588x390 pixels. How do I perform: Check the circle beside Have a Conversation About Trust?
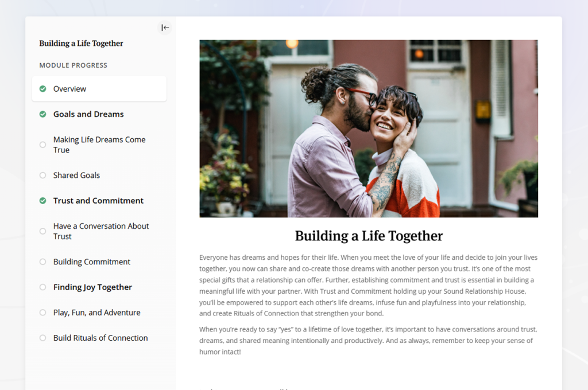[x=42, y=231]
